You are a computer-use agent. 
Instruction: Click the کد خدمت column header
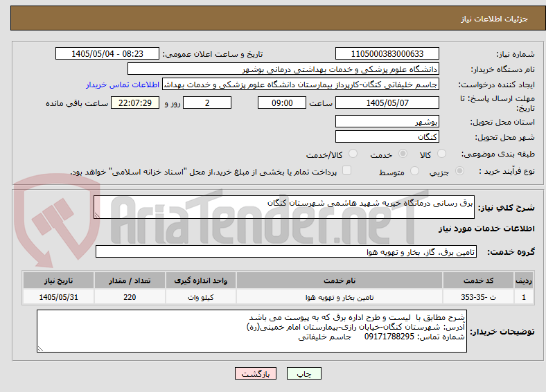pyautogui.click(x=479, y=280)
